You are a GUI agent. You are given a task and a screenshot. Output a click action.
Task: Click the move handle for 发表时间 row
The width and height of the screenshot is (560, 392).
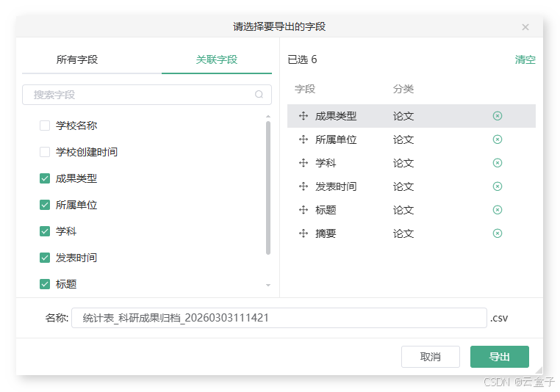coord(304,186)
